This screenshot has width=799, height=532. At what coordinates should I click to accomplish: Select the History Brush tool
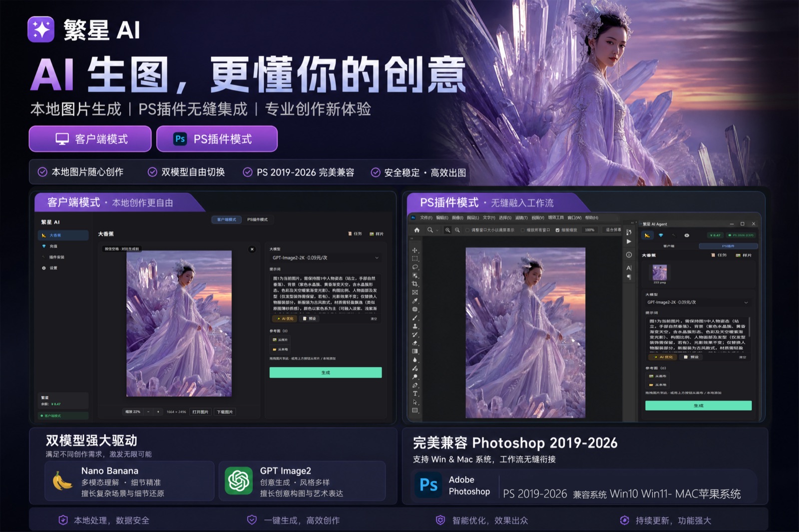[414, 335]
